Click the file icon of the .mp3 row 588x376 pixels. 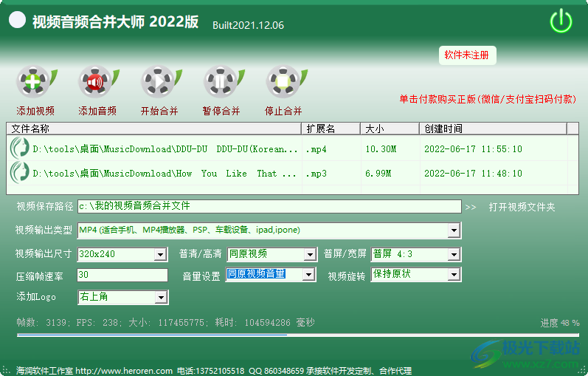(x=20, y=172)
